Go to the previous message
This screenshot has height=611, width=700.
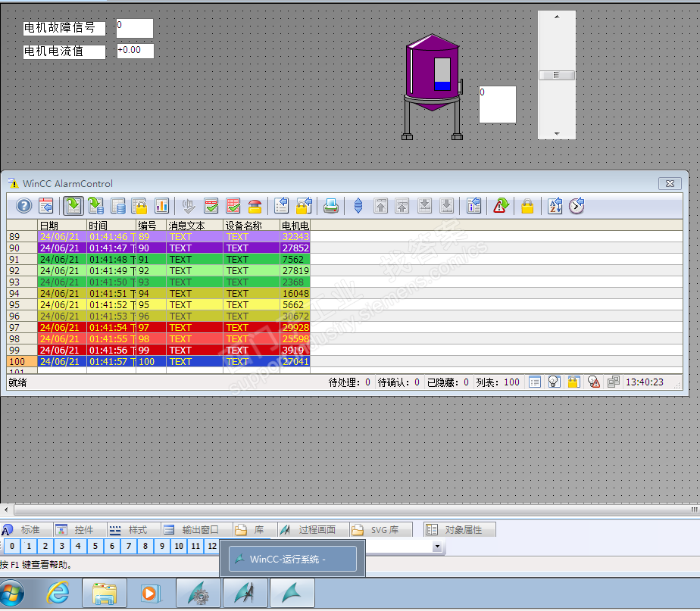tap(402, 206)
